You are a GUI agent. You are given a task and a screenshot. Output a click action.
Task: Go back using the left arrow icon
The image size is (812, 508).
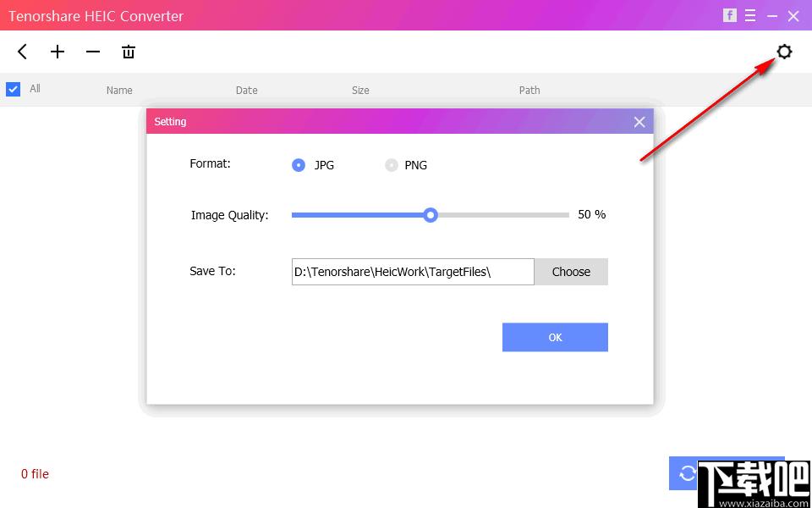click(x=22, y=52)
